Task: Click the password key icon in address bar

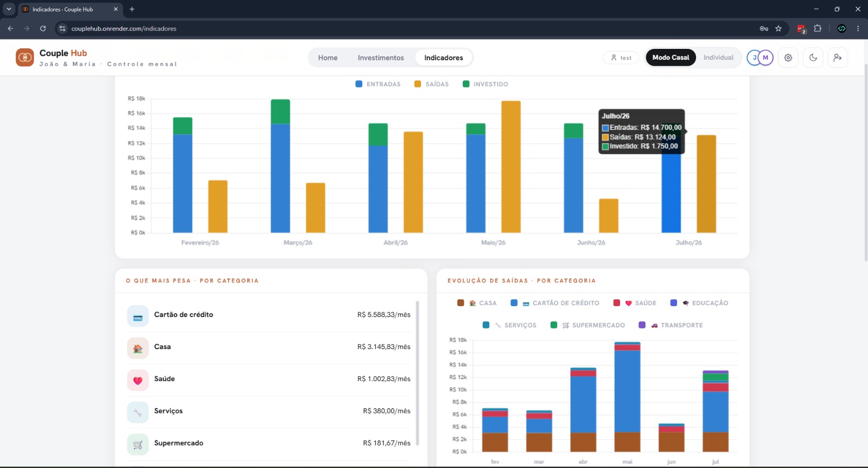Action: [764, 28]
